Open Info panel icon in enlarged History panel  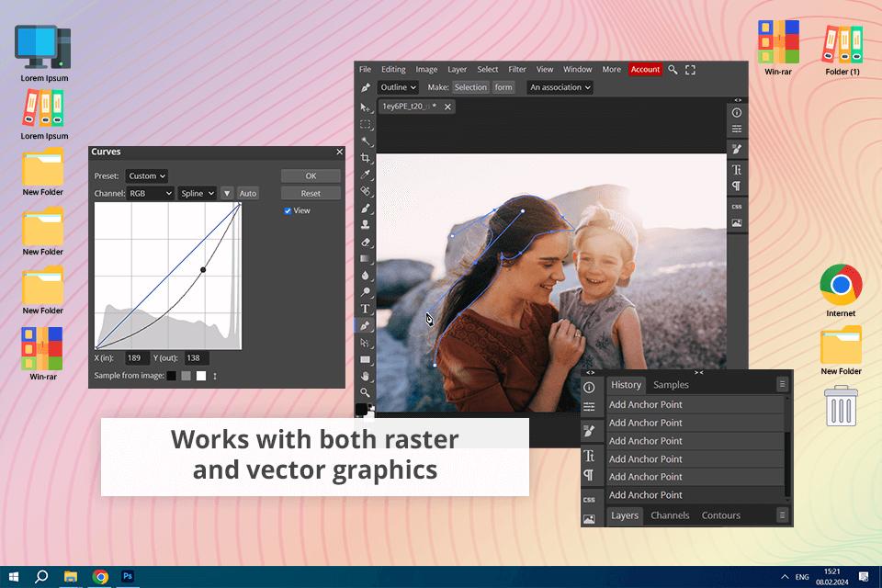[589, 388]
